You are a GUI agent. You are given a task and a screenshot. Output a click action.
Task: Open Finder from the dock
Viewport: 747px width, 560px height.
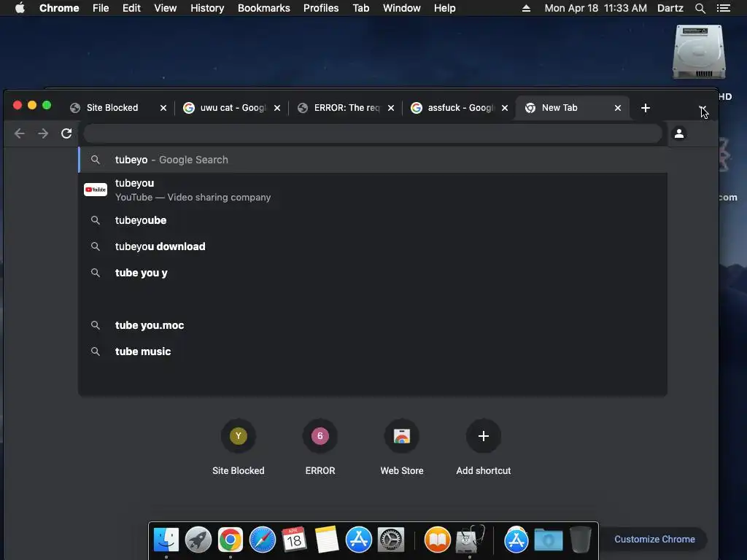(x=166, y=540)
